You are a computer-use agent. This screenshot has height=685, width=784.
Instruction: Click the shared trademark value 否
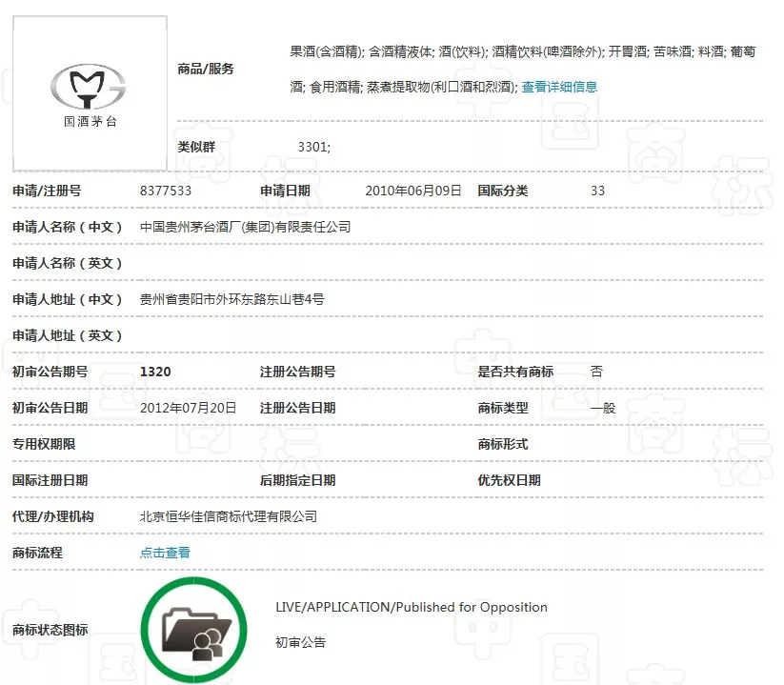(x=596, y=372)
